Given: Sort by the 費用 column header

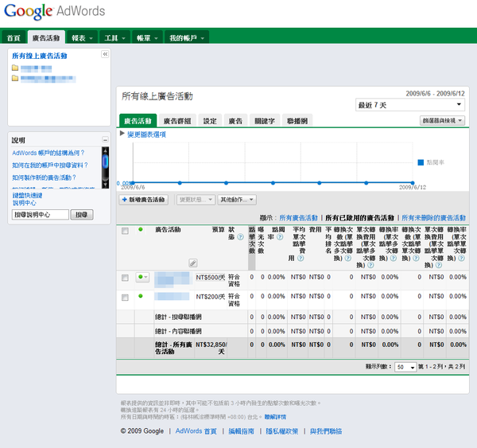Looking at the screenshot, I should click(315, 229).
